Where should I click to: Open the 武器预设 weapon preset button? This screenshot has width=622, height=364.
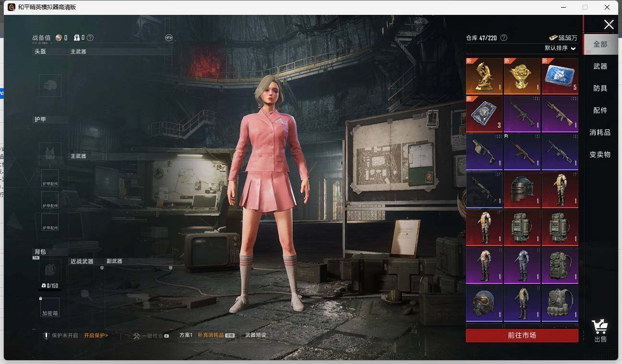point(255,335)
